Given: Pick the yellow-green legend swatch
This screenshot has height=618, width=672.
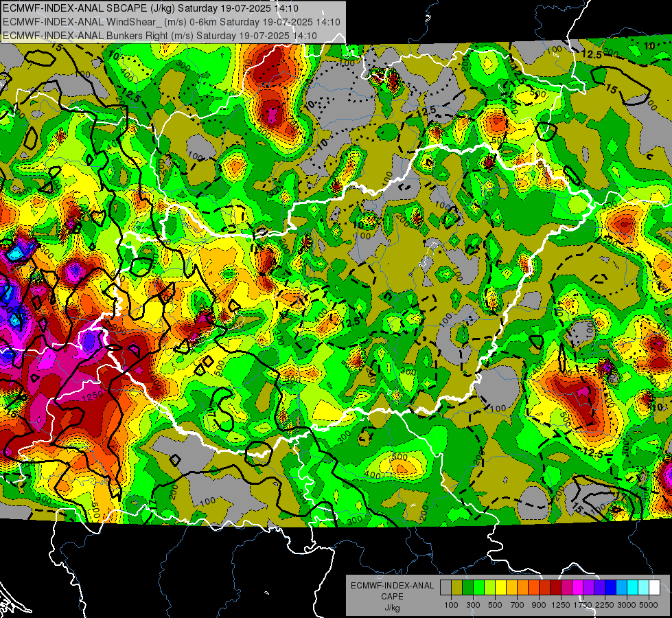Looking at the screenshot, I should (490, 588).
